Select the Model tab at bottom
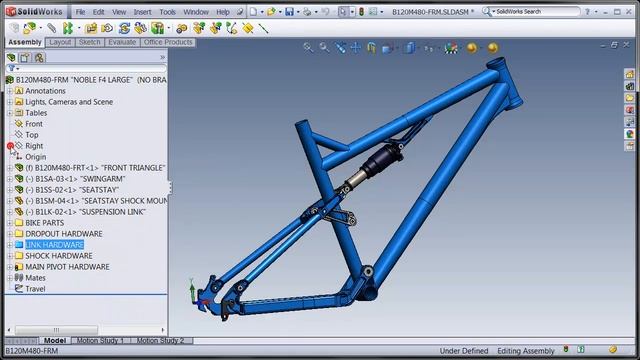Screen dimensions: 640x360 55,340
